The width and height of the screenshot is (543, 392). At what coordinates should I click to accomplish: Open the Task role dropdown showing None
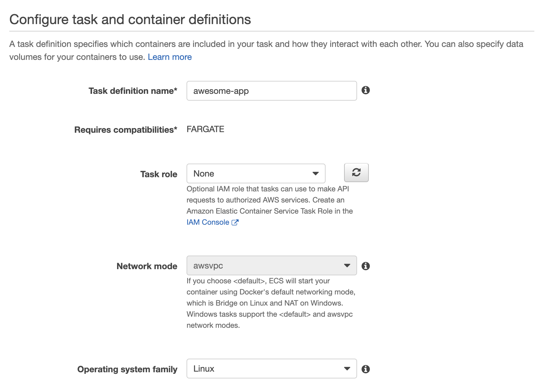255,173
